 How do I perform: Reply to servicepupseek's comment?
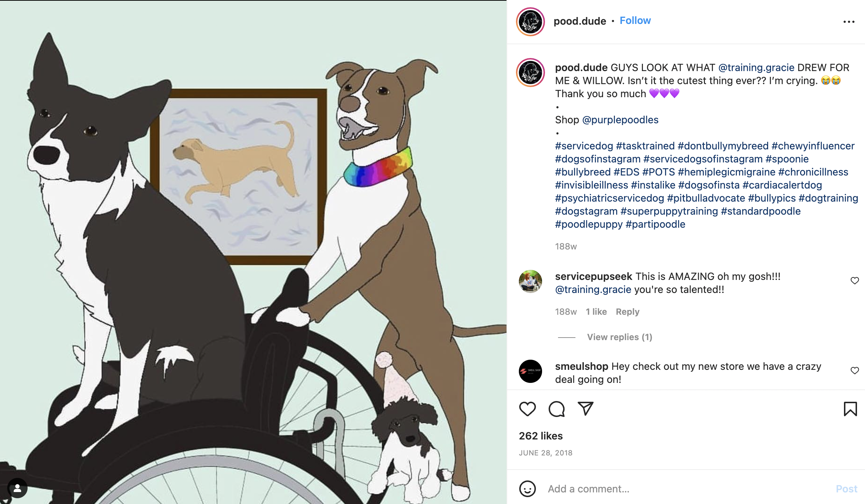(x=627, y=312)
